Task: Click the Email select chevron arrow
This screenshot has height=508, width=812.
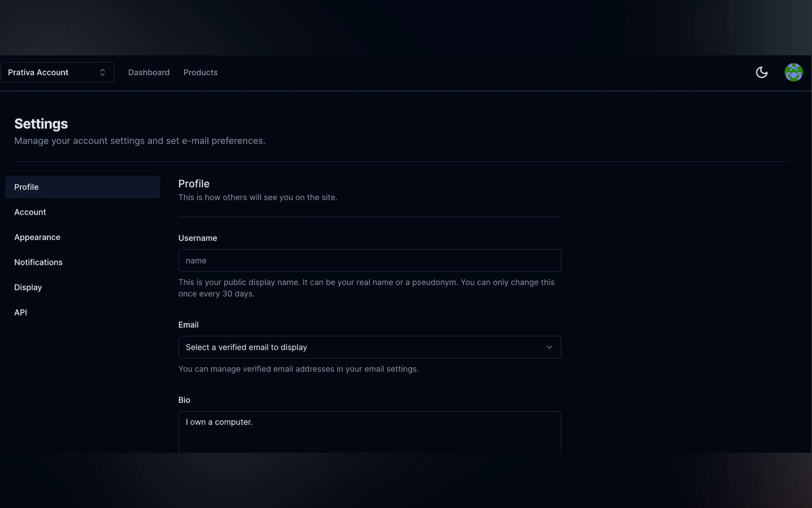Action: pyautogui.click(x=549, y=347)
